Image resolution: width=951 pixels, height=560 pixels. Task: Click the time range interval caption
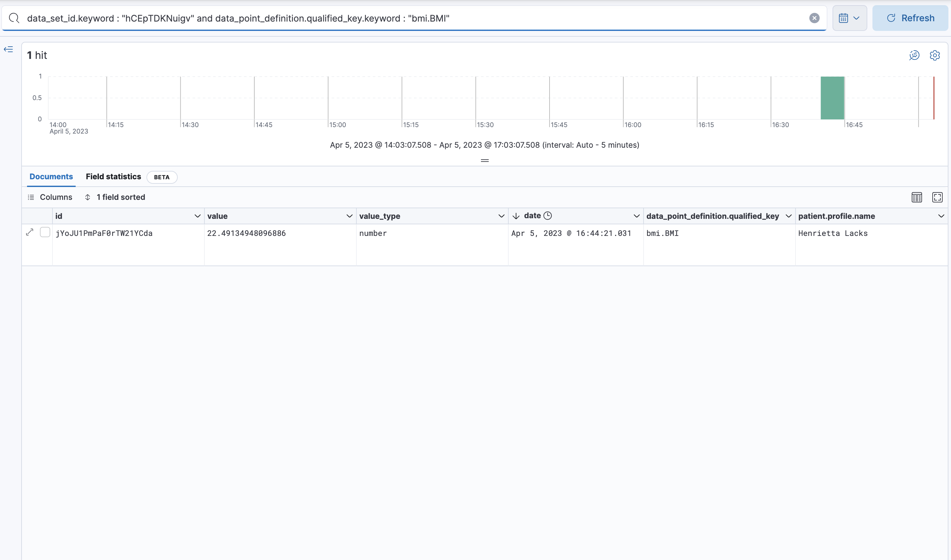coord(485,145)
